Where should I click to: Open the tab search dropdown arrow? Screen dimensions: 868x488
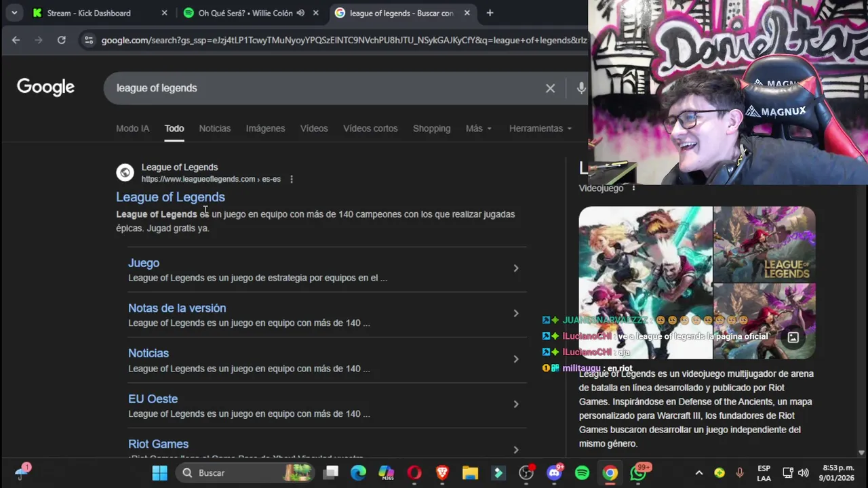14,13
